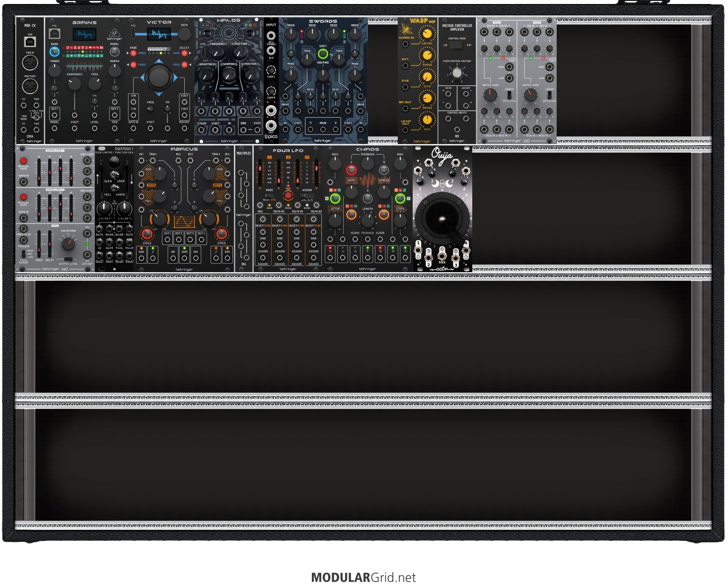Click the joystick on the Victor module
Image resolution: width=728 pixels, height=588 pixels.
click(x=159, y=77)
